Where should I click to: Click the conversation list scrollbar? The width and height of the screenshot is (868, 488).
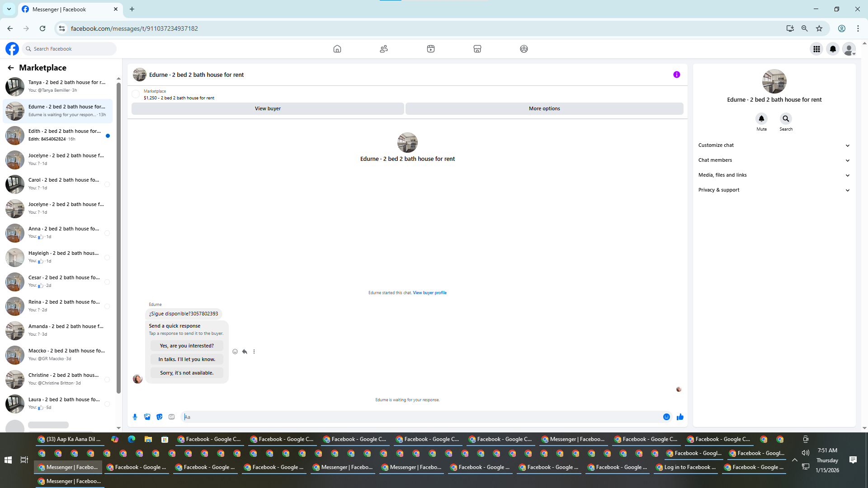118,235
